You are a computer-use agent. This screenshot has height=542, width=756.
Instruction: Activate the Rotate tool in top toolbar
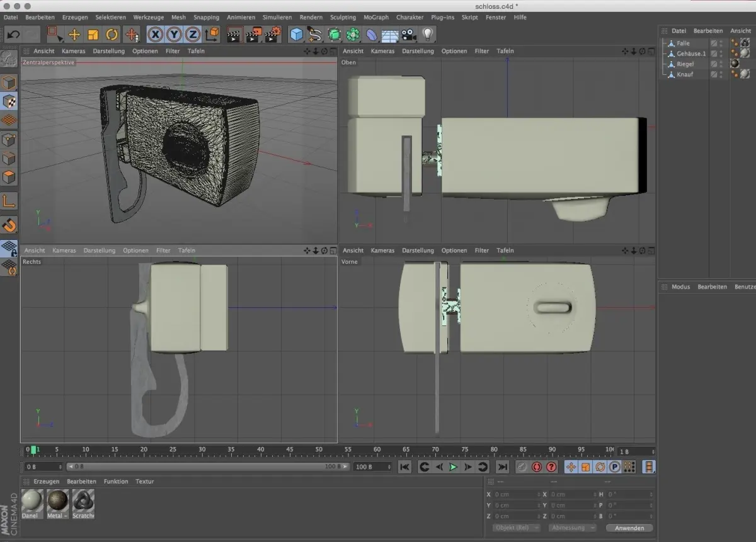click(112, 35)
